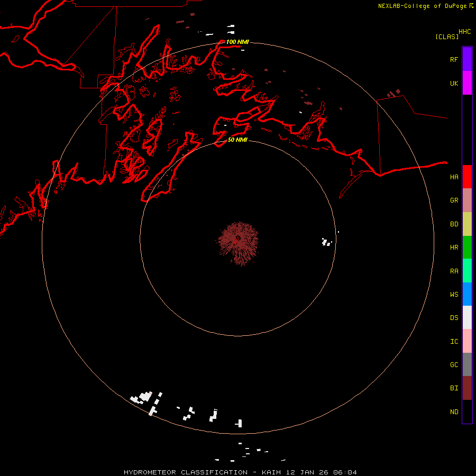Select the DS white legend swatch
The width and height of the screenshot is (476, 476).
point(467,317)
